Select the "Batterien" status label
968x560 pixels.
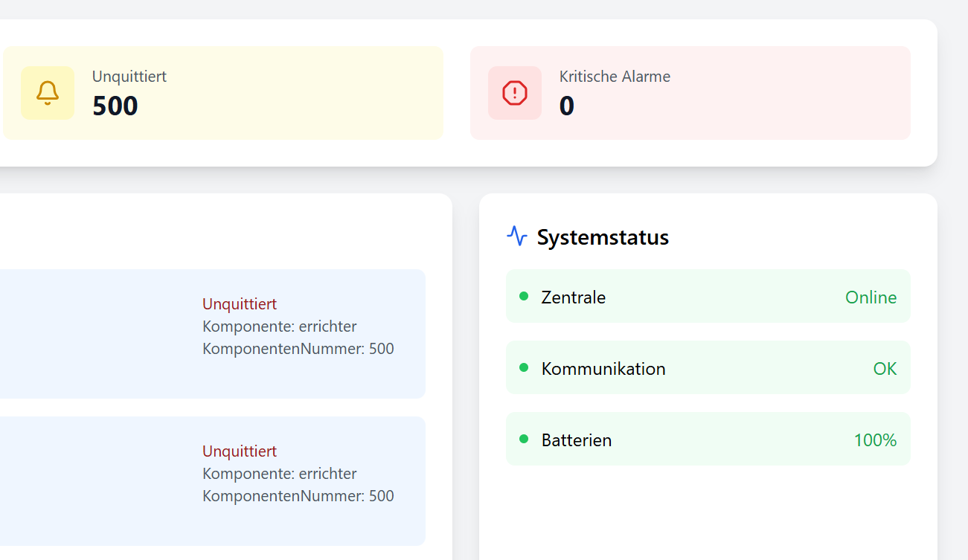pyautogui.click(x=577, y=440)
